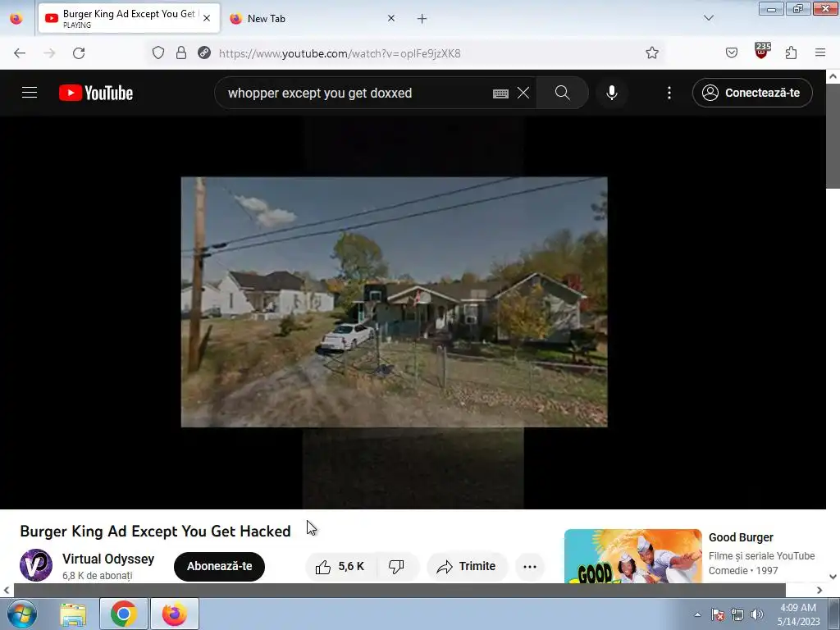Like the video with thumbs up 5,6 K

pos(341,566)
